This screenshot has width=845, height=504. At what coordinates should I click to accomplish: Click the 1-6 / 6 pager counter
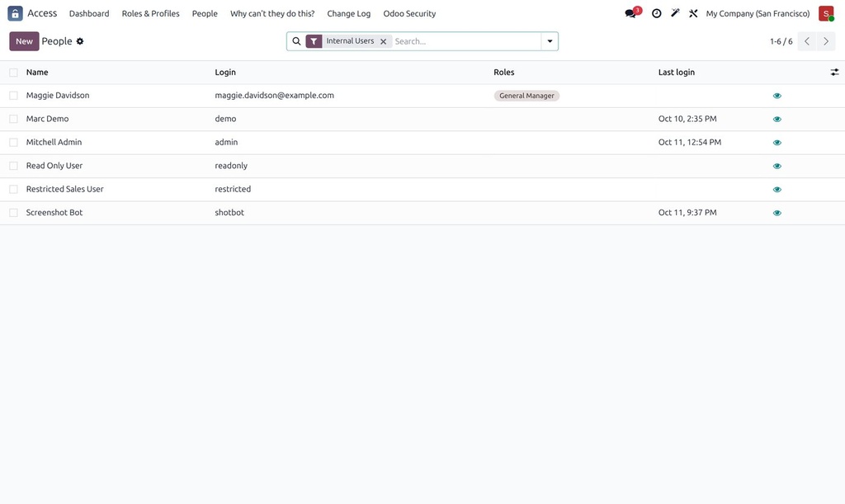(781, 41)
